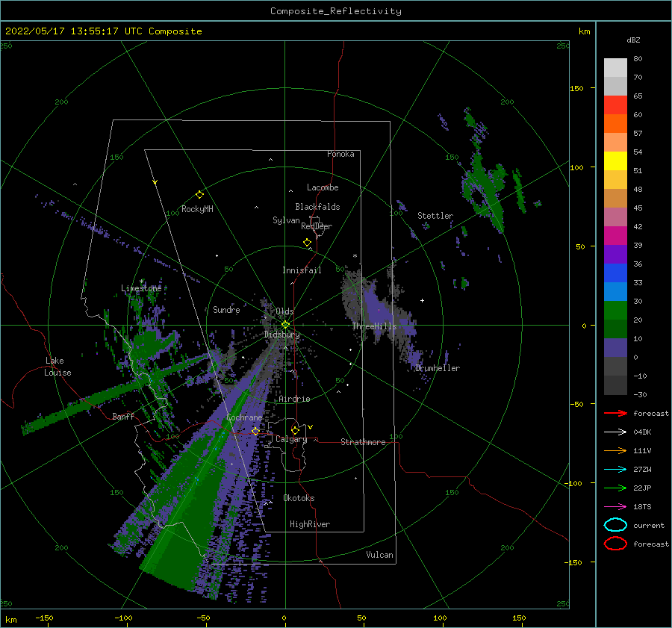Viewport: 672px width, 628px height.
Task: Click the Strathmore town label
Action: pos(363,442)
